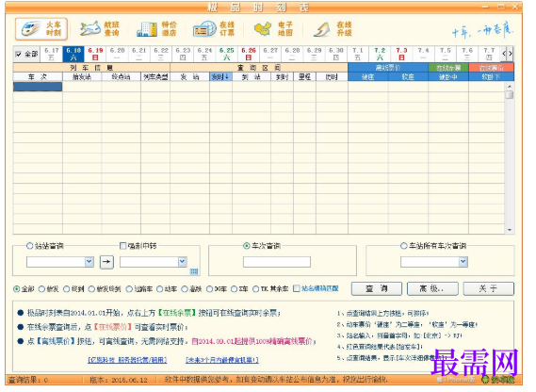Select the 6.25 Saturday date tab
The height and width of the screenshot is (392, 536).
(227, 54)
